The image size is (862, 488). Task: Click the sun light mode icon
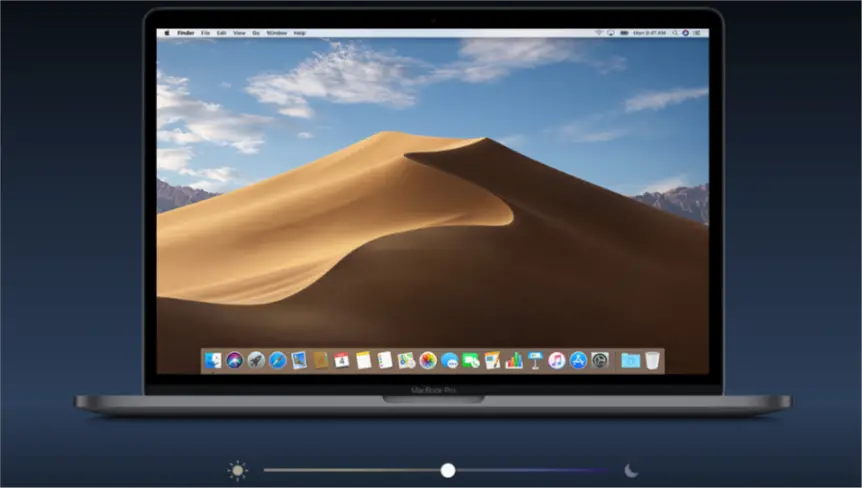point(237,471)
